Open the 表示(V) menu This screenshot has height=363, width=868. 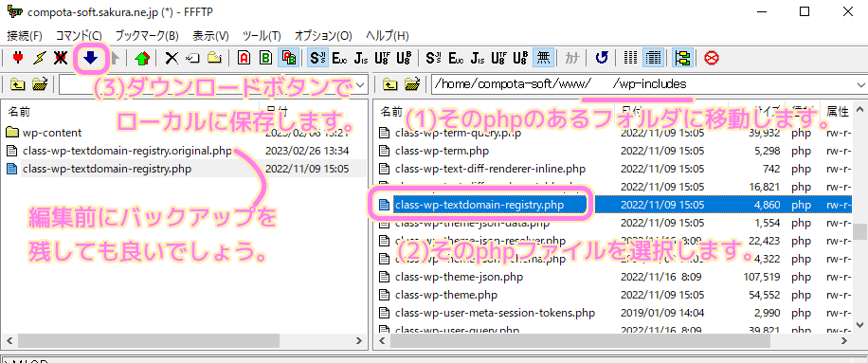[x=210, y=35]
